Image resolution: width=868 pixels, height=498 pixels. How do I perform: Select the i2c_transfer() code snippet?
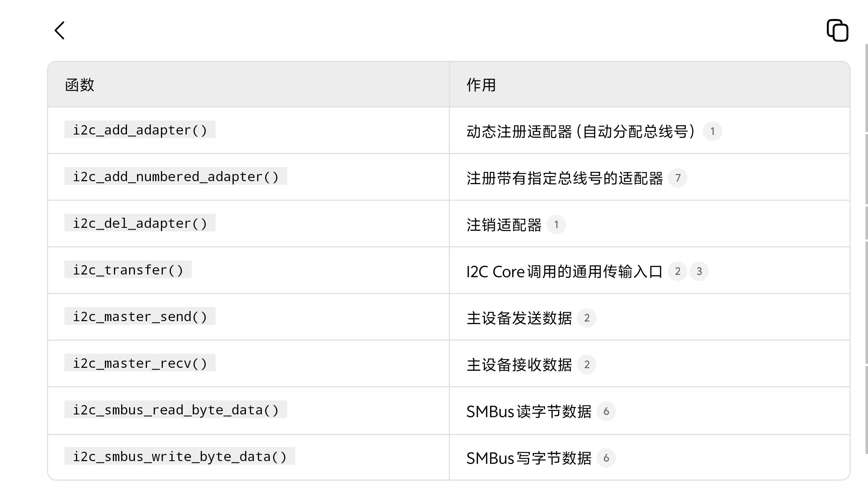click(128, 270)
